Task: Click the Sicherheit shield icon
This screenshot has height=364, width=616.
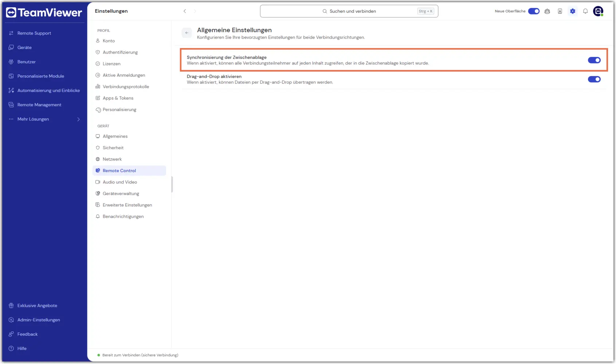Action: point(98,148)
